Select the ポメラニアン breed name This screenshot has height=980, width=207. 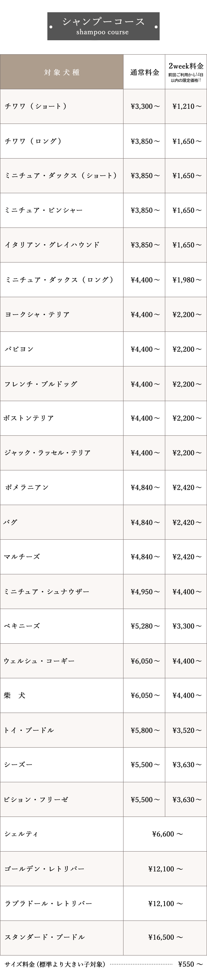[x=27, y=487]
